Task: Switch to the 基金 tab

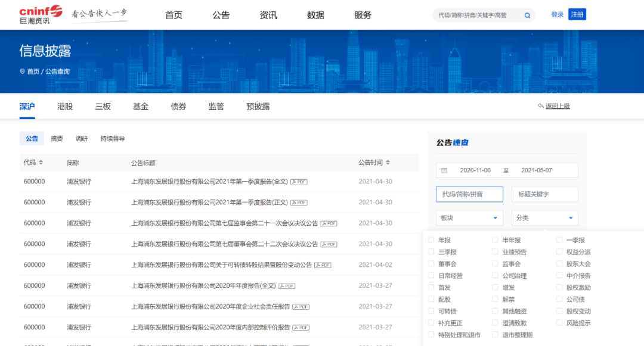Action: (x=141, y=107)
